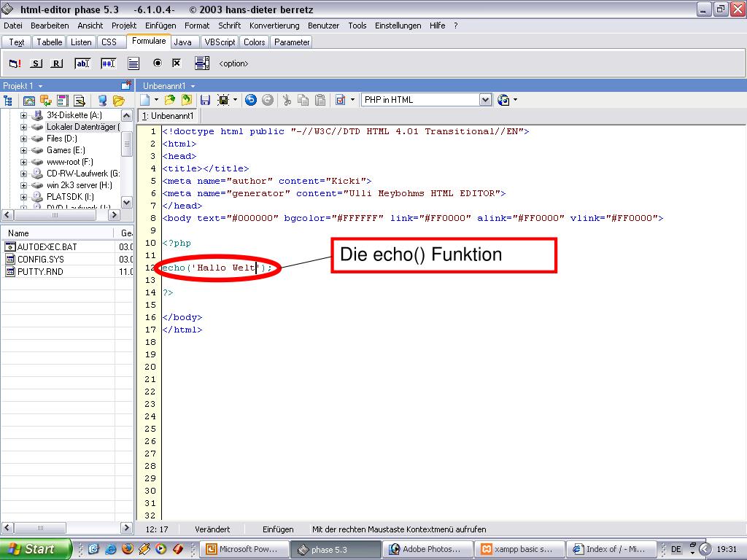Insert a radio button form element
This screenshot has height=560, width=747.
click(158, 63)
